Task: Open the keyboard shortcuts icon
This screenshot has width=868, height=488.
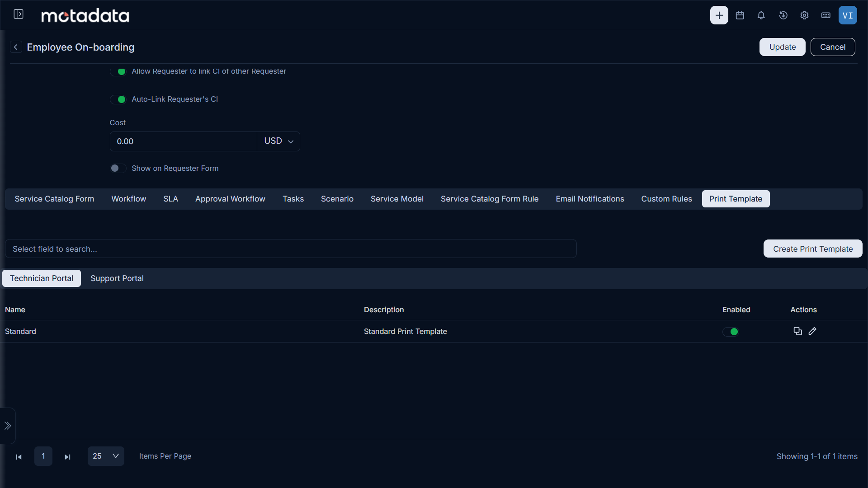Action: click(826, 15)
